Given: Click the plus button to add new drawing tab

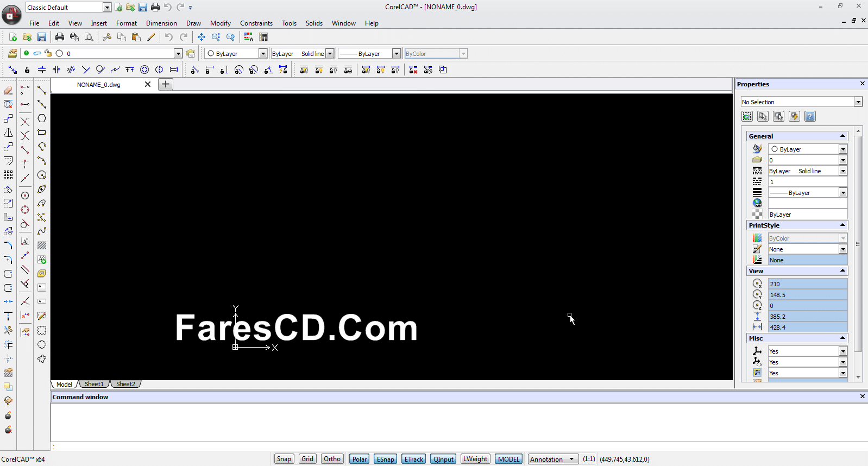Looking at the screenshot, I should click(x=166, y=84).
